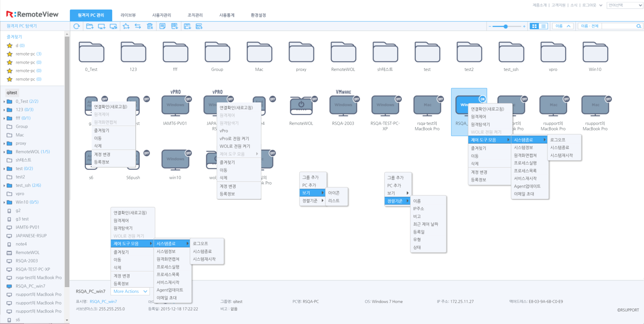
Task: Expand the test_ssh (2/6) tree folder
Action: (4, 185)
